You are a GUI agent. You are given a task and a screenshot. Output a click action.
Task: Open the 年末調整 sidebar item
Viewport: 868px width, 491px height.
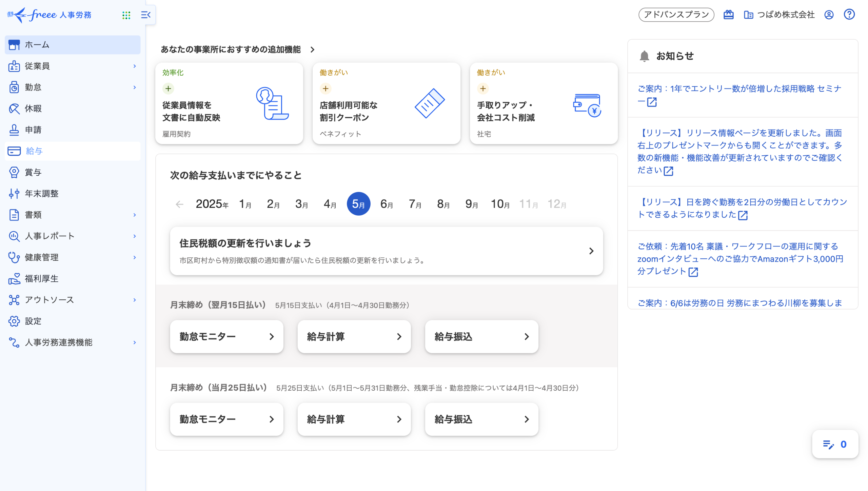[41, 194]
